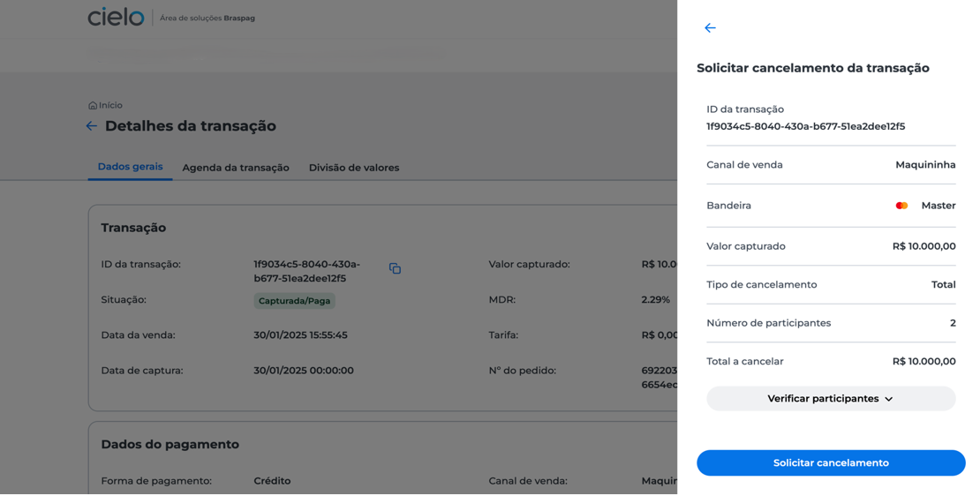This screenshot has height=496, width=980.
Task: Click the Capturada/Paga status badge
Action: click(294, 300)
